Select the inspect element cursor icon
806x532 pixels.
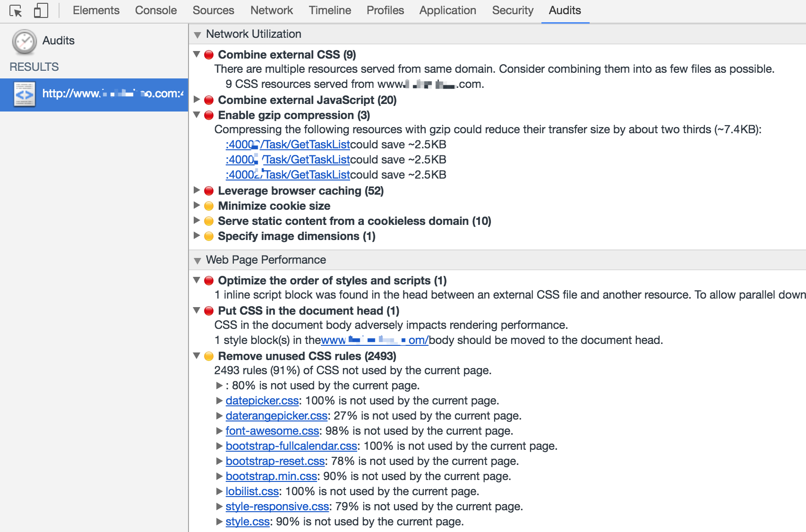click(16, 10)
